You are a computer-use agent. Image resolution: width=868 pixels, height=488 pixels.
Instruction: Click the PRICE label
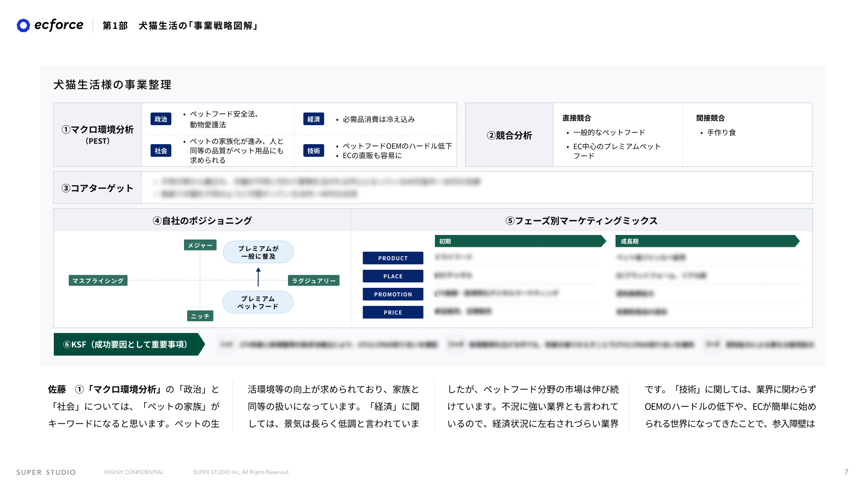(393, 312)
